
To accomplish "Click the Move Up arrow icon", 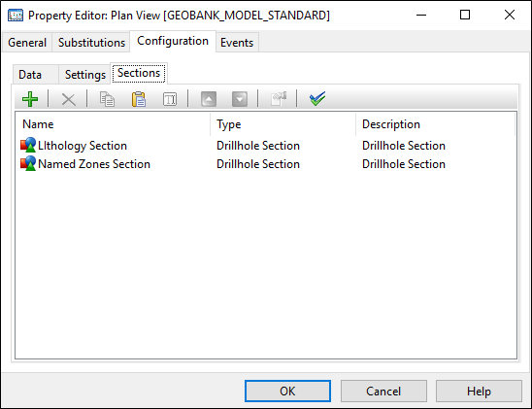I will 209,99.
